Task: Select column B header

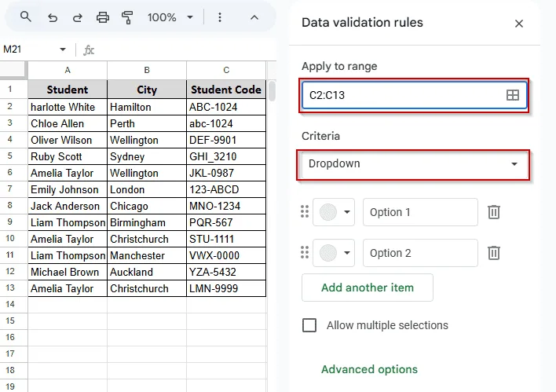Action: (x=147, y=70)
